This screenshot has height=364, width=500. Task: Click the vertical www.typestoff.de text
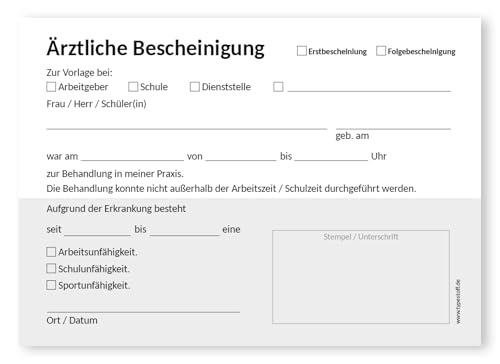click(458, 301)
